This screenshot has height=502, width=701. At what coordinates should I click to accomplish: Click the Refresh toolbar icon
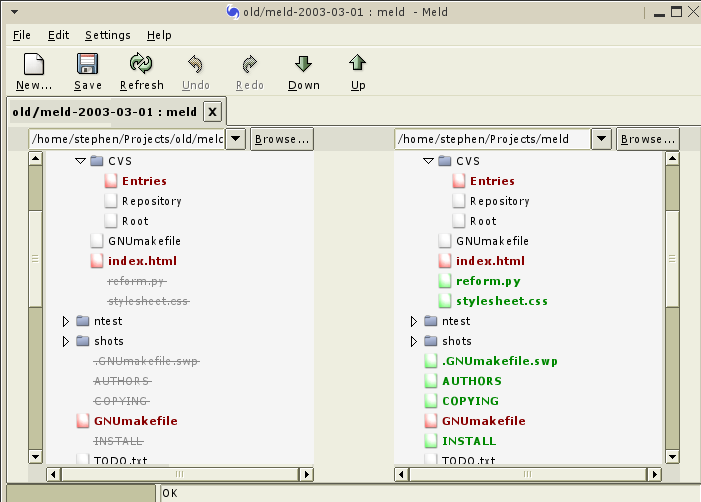coord(141,63)
